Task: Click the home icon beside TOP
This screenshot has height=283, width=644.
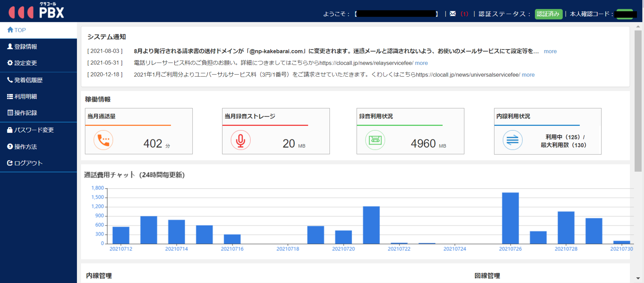Action: pyautogui.click(x=10, y=30)
